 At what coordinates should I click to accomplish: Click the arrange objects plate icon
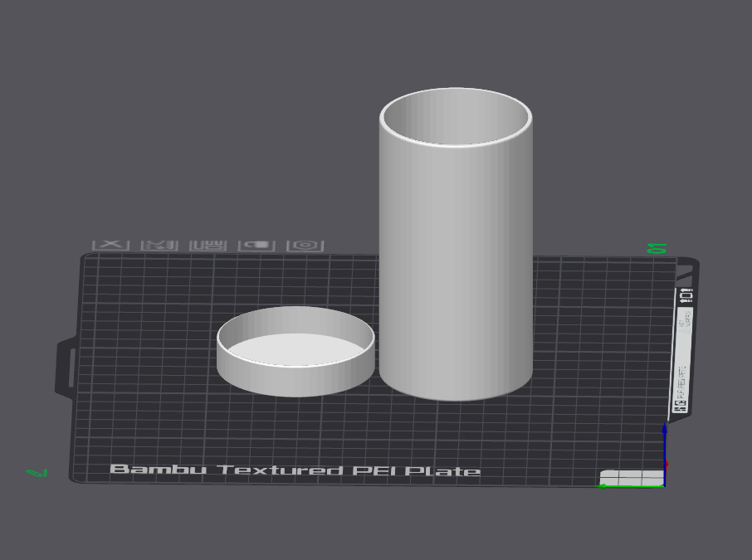pyautogui.click(x=208, y=246)
